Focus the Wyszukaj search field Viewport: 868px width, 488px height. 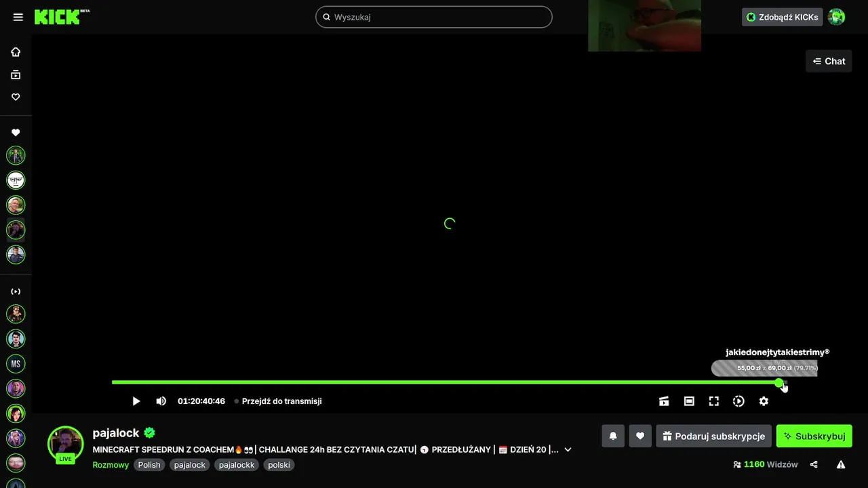point(434,17)
